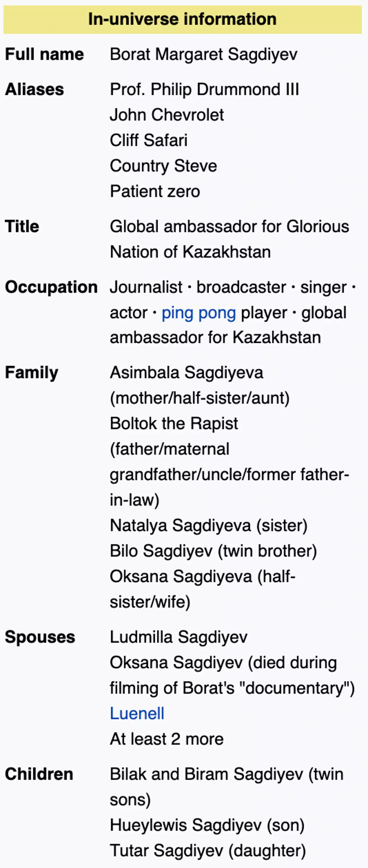Image resolution: width=368 pixels, height=868 pixels.
Task: Click the Spouses row label
Action: click(x=40, y=637)
